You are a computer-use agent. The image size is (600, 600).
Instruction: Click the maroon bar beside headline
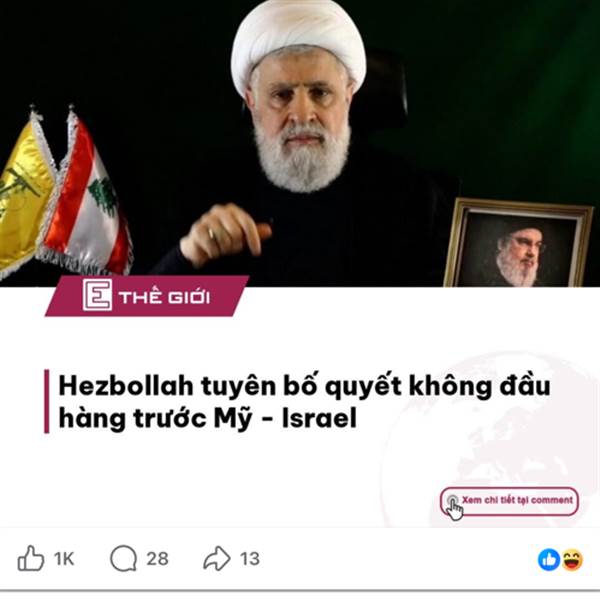[47, 401]
